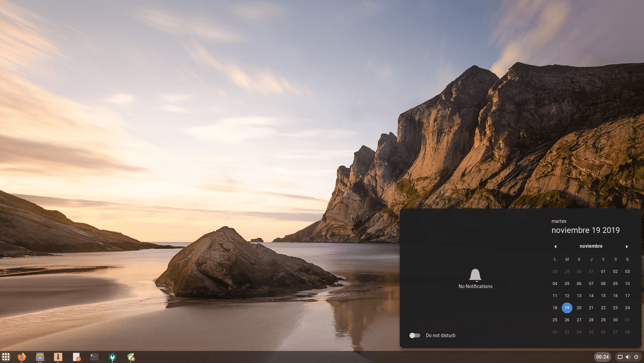
Task: Click the wired network icon in tray
Action: [620, 357]
